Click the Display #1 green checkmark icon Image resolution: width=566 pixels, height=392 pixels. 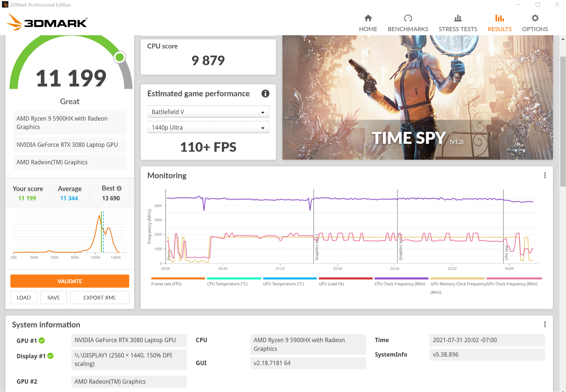point(50,356)
